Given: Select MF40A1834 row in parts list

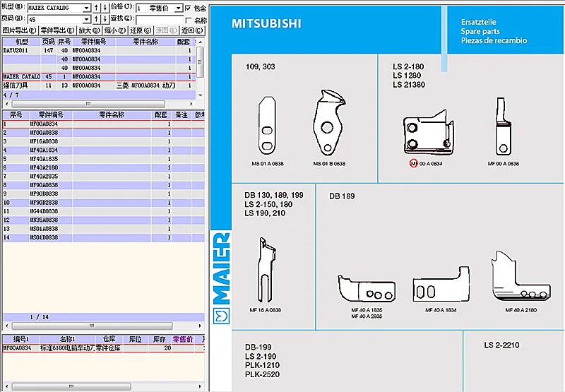Looking at the screenshot, I should (x=103, y=150).
